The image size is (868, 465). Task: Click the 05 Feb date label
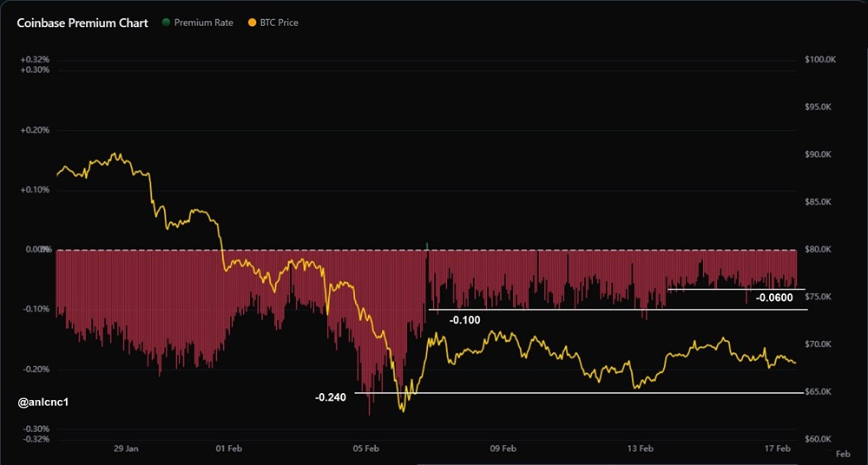366,448
